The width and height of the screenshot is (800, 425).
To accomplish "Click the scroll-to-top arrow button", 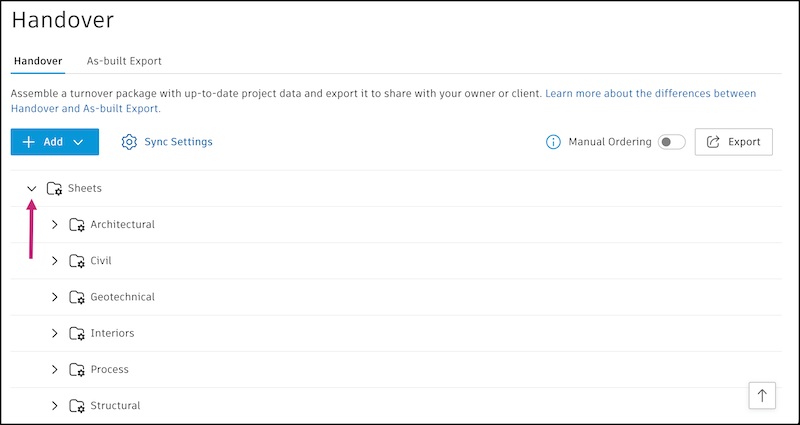I will [762, 396].
